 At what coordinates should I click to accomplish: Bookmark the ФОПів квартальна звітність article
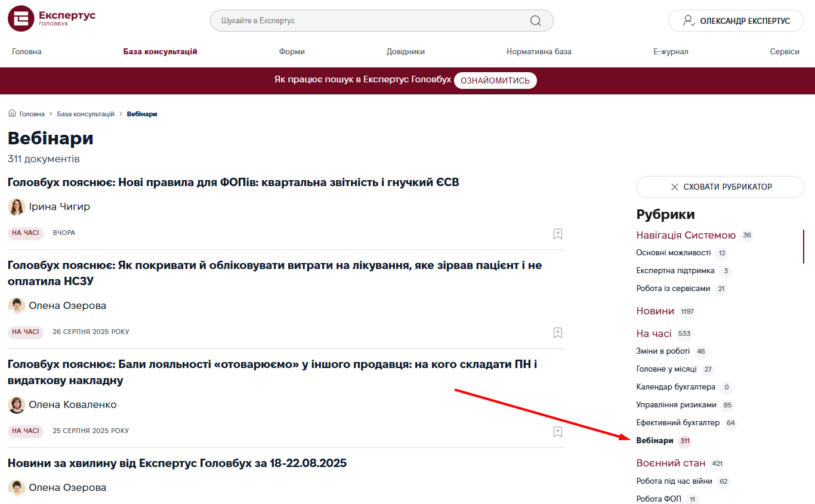point(558,234)
